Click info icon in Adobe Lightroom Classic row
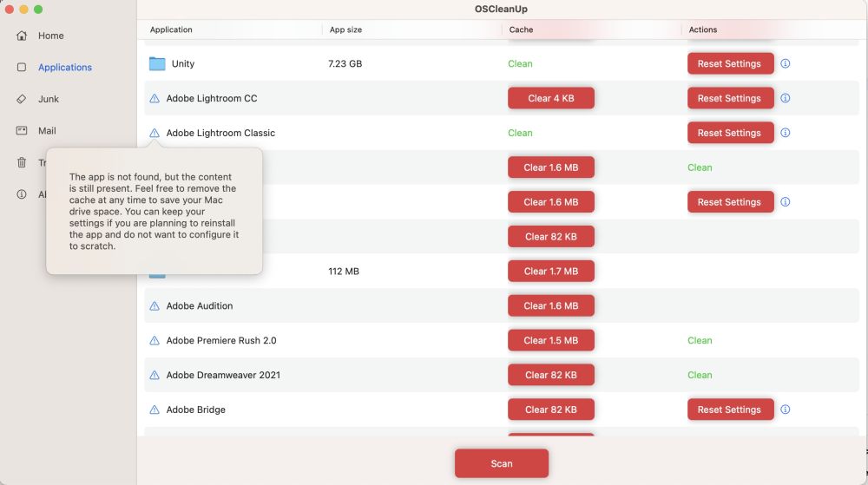 click(x=786, y=133)
